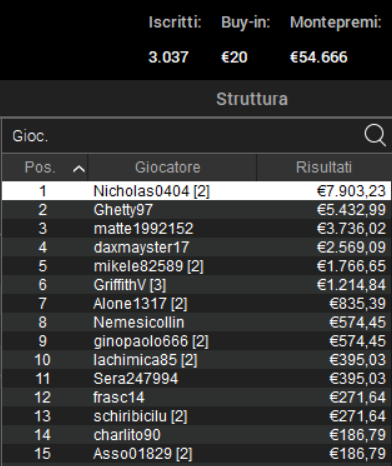392x466 pixels.
Task: Select player Ghetty97 row
Action: (196, 210)
